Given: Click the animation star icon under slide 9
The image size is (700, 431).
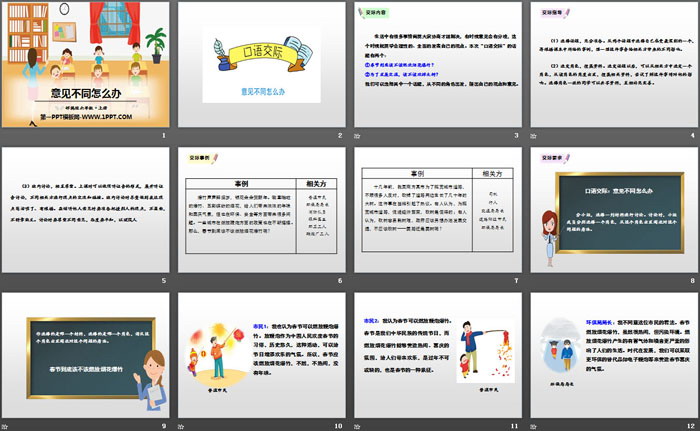Looking at the screenshot, I should pyautogui.click(x=5, y=427).
